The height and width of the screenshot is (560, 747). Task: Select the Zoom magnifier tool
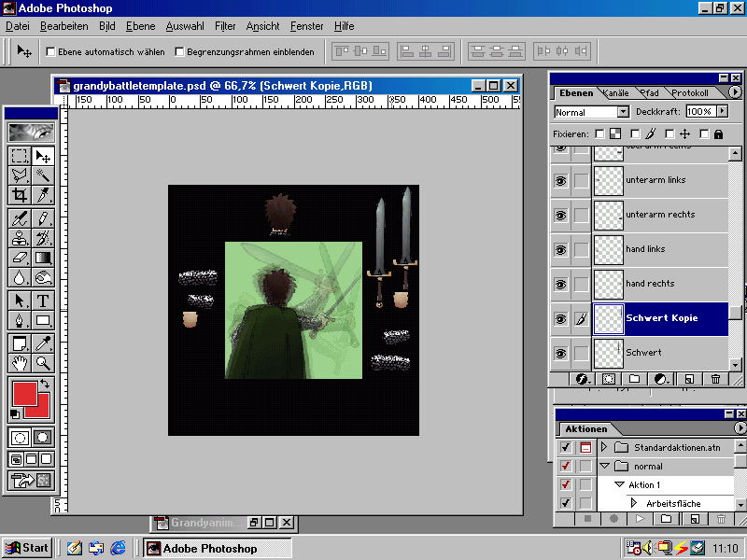point(43,363)
